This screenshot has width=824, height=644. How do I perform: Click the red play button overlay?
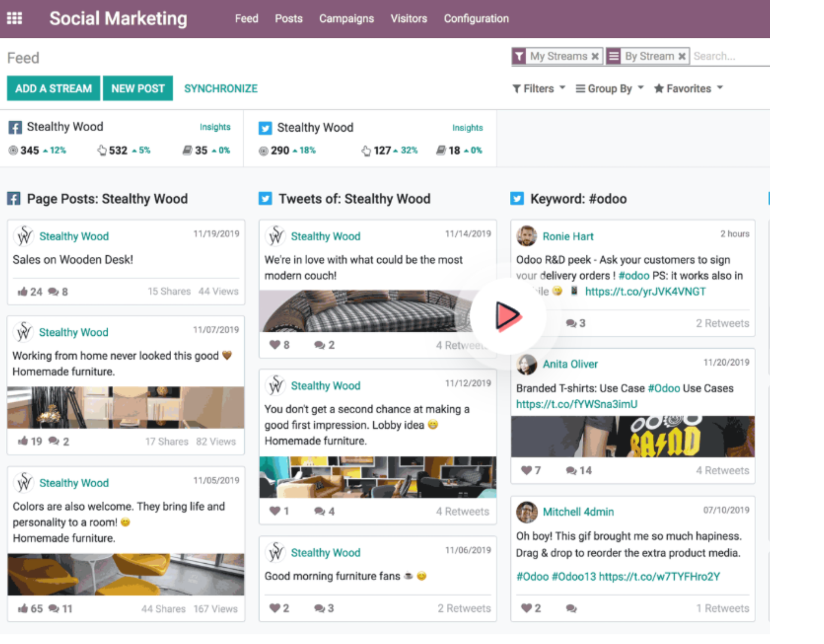tap(508, 316)
